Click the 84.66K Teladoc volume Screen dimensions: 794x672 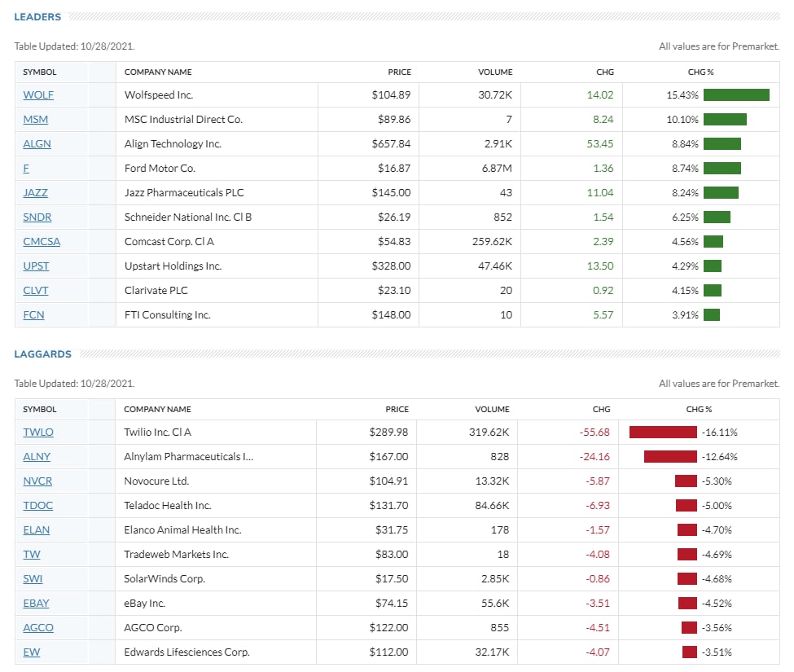492,505
